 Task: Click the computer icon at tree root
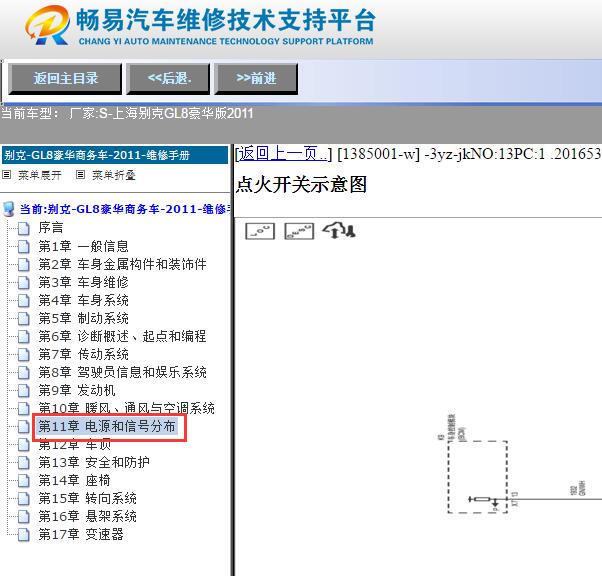(9, 209)
